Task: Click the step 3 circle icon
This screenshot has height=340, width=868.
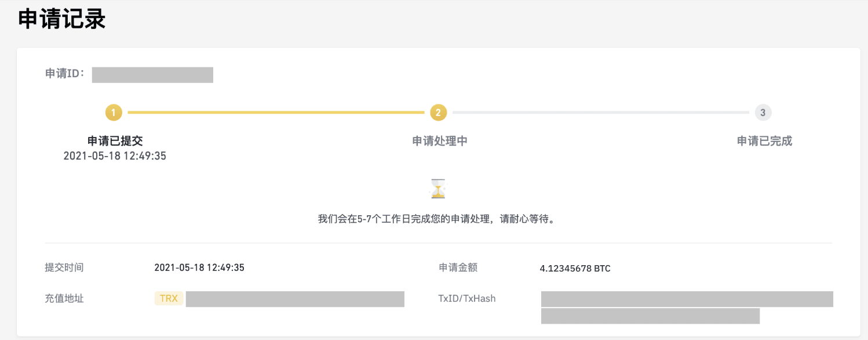Action: tap(763, 113)
